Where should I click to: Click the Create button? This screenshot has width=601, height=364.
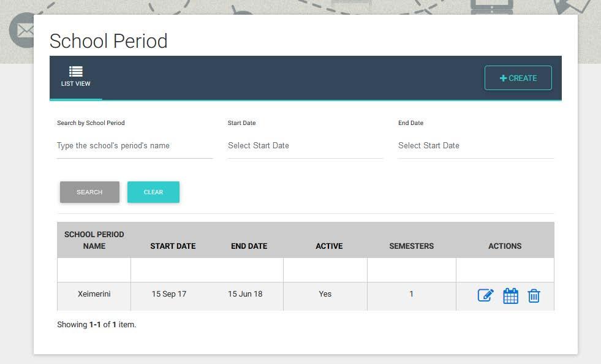518,78
